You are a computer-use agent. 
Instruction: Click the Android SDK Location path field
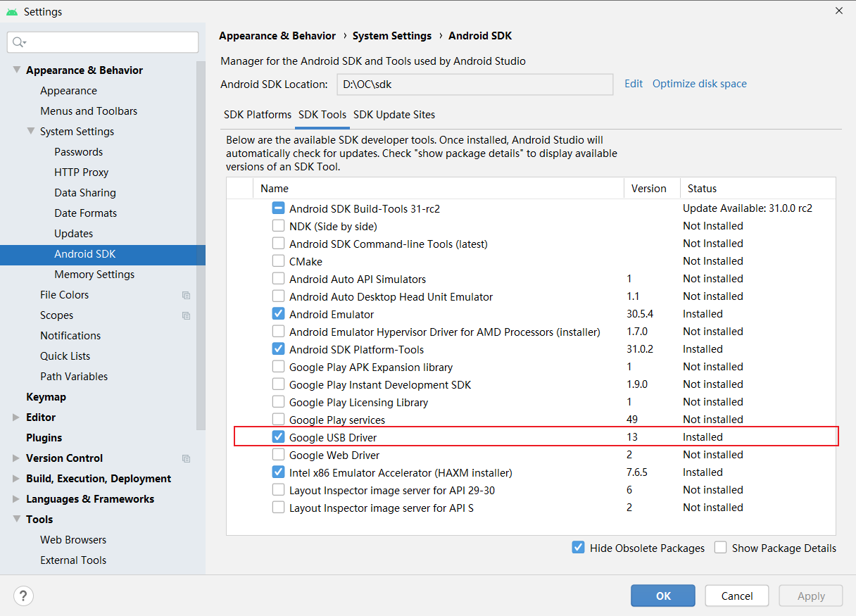pos(475,84)
